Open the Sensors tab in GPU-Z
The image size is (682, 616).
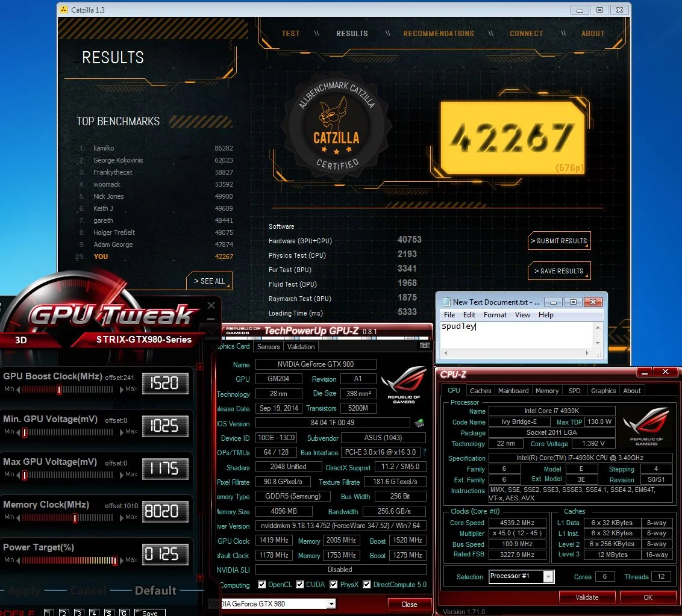[268, 346]
